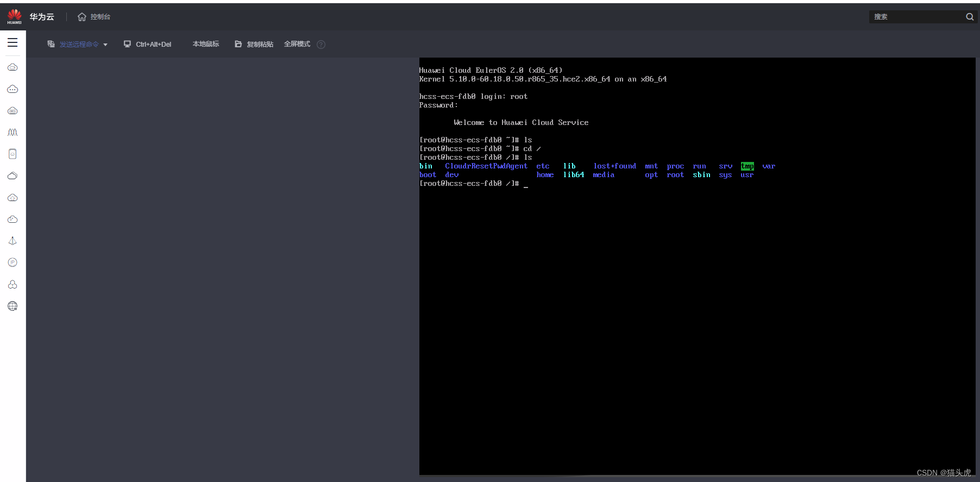Screen dimensions: 980x482
Task: Click the 'Welcome to Huawei Cloud Service' text
Action: tap(521, 123)
